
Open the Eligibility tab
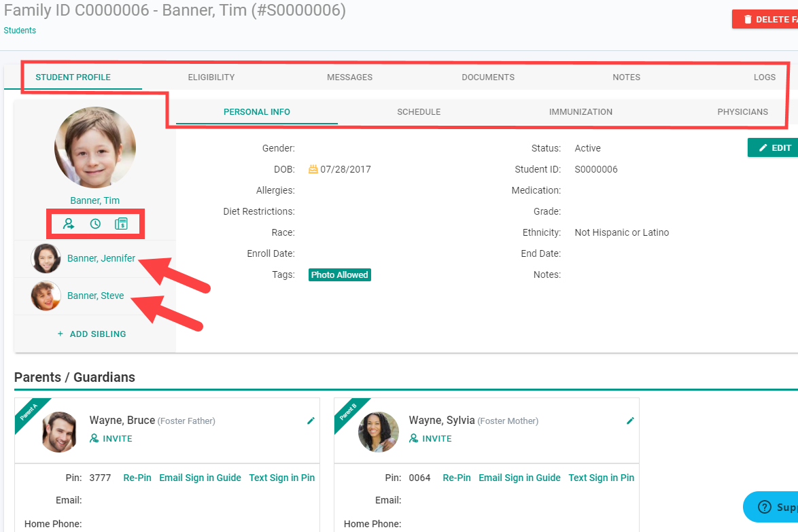(x=211, y=77)
